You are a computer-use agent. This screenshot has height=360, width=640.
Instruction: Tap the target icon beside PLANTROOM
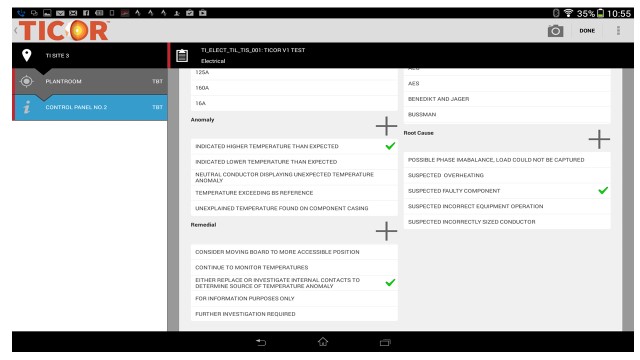pyautogui.click(x=27, y=81)
